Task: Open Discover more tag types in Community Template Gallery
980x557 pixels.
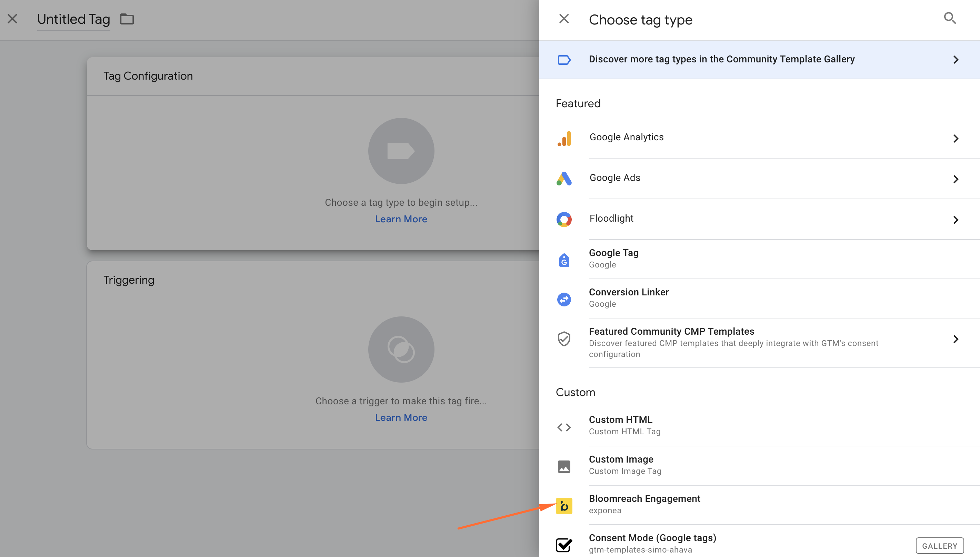Action: coord(759,60)
